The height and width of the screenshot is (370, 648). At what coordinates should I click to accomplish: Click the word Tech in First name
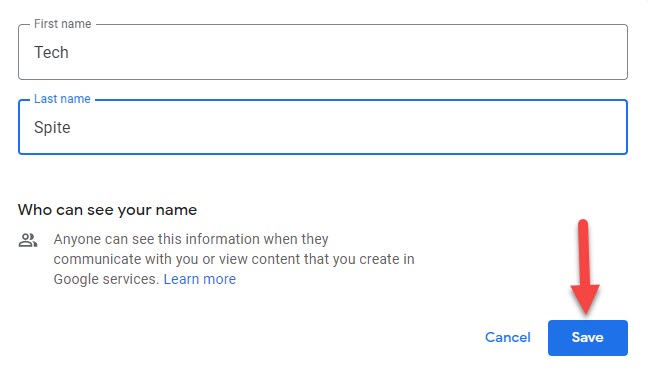click(x=51, y=53)
